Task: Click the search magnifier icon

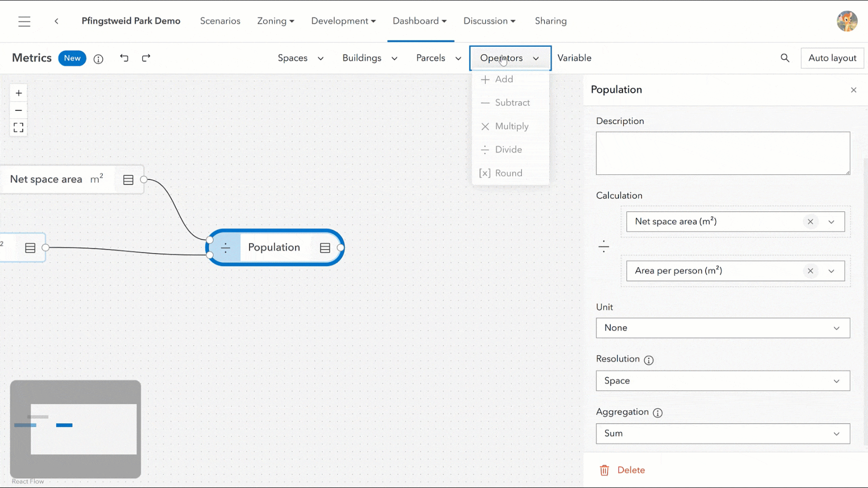Action: [785, 58]
